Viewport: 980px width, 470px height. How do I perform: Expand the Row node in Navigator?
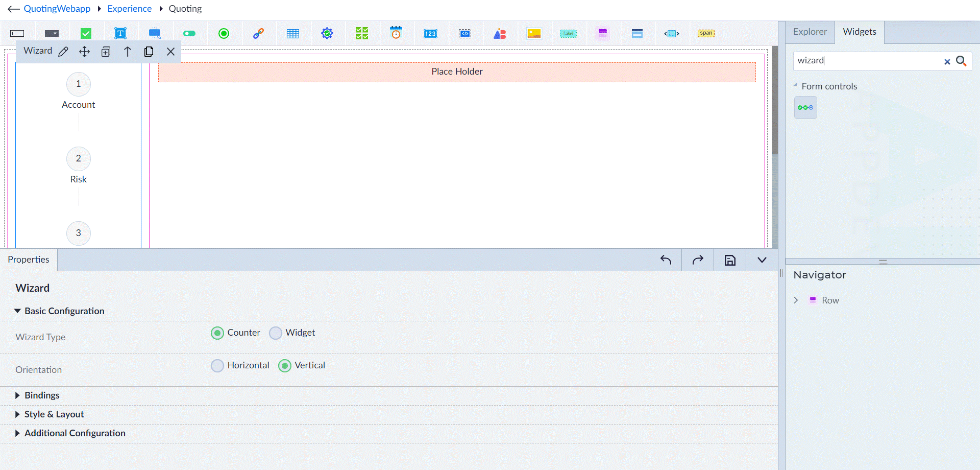796,300
